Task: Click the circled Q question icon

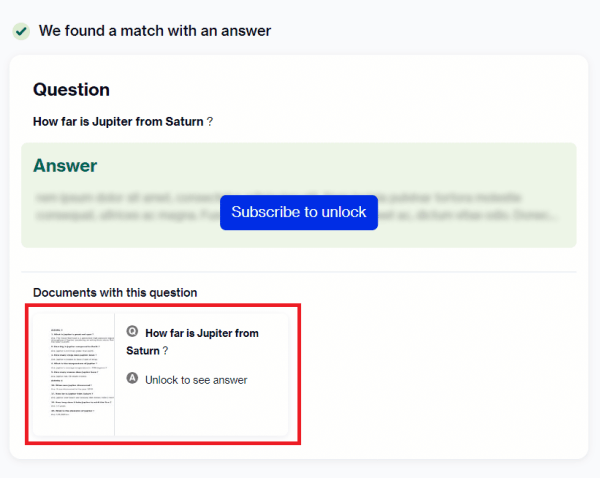Action: [132, 331]
